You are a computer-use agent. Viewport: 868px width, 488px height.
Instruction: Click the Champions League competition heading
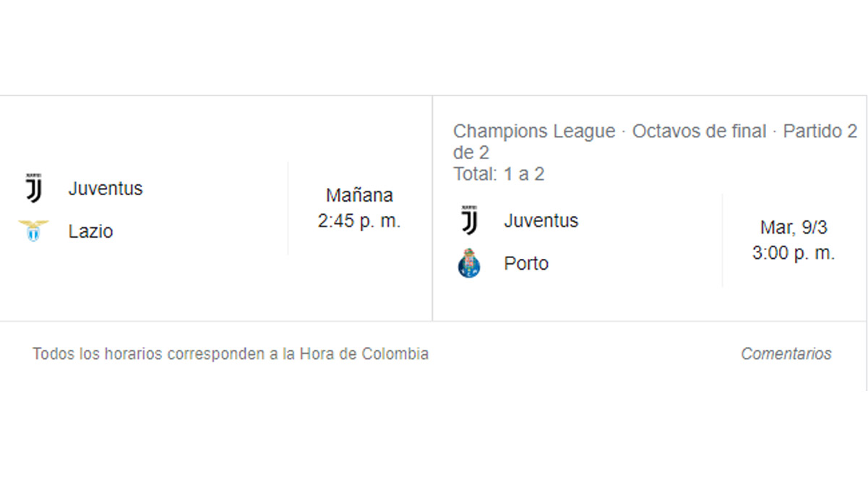tap(534, 132)
